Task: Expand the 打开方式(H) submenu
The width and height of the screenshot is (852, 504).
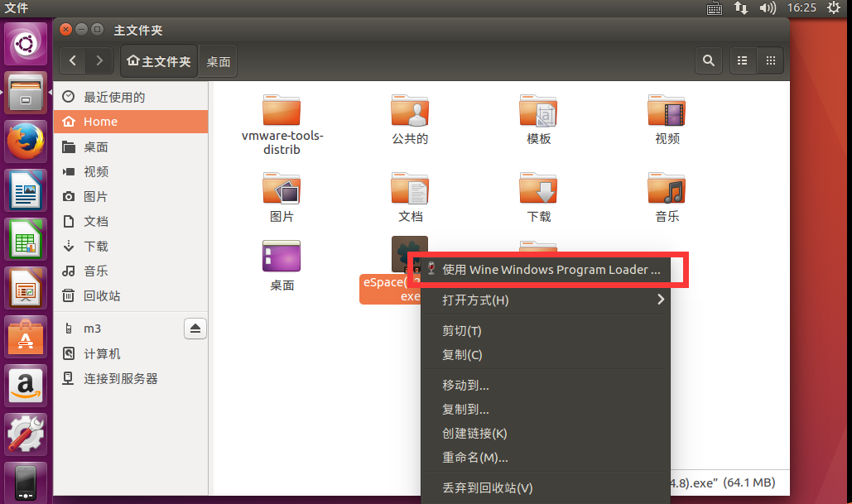Action: pos(546,300)
